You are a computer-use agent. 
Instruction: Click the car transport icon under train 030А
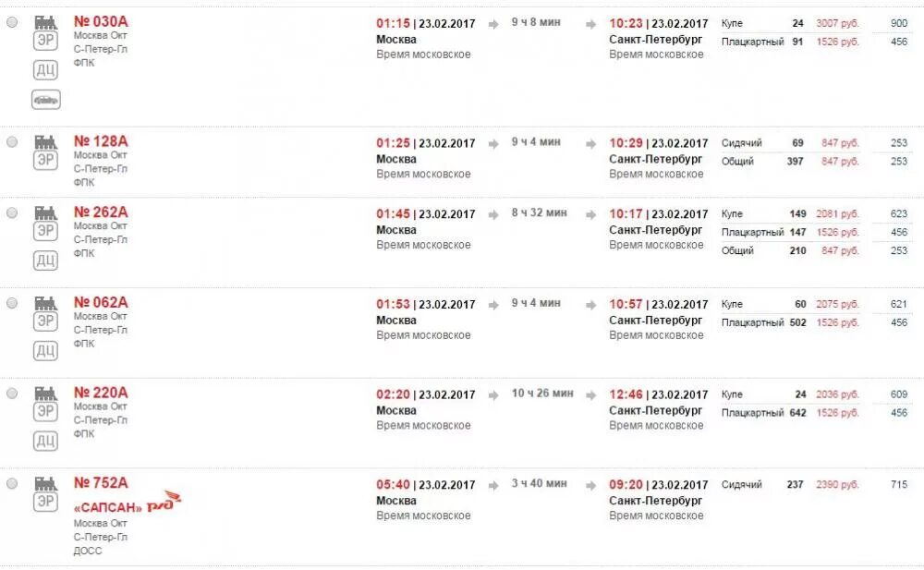click(x=46, y=100)
